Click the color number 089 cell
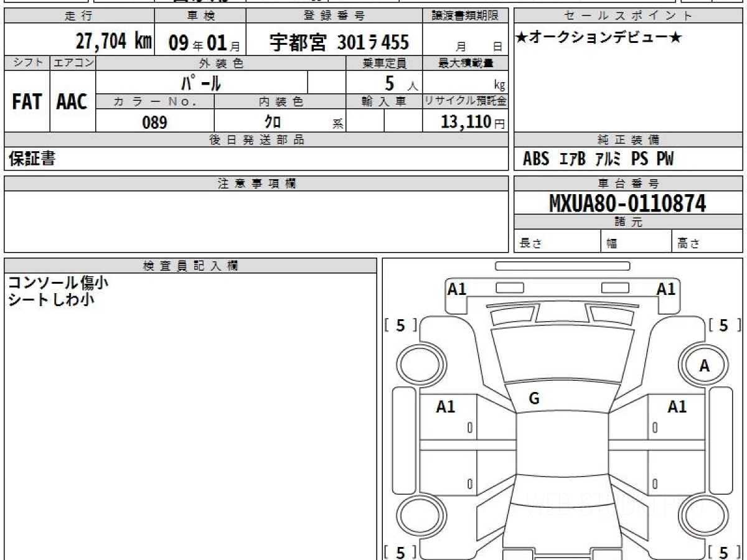The height and width of the screenshot is (560, 747). (x=154, y=122)
